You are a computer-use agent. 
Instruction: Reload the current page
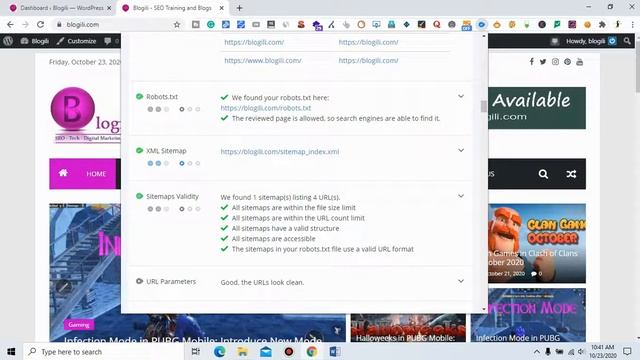point(40,24)
